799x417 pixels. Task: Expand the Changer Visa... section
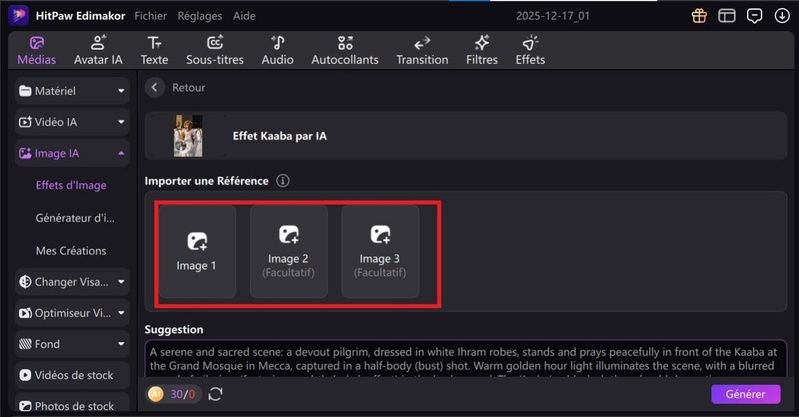click(x=72, y=281)
